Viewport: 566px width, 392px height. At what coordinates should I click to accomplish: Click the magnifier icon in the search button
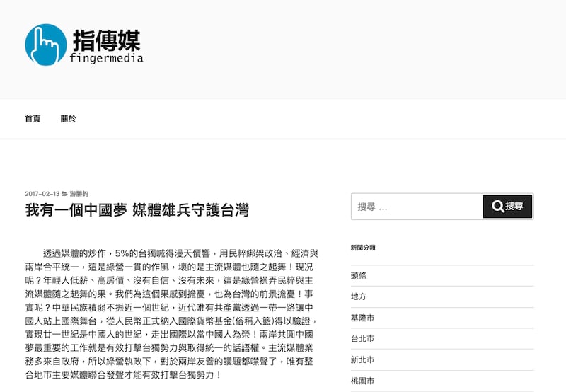point(498,207)
